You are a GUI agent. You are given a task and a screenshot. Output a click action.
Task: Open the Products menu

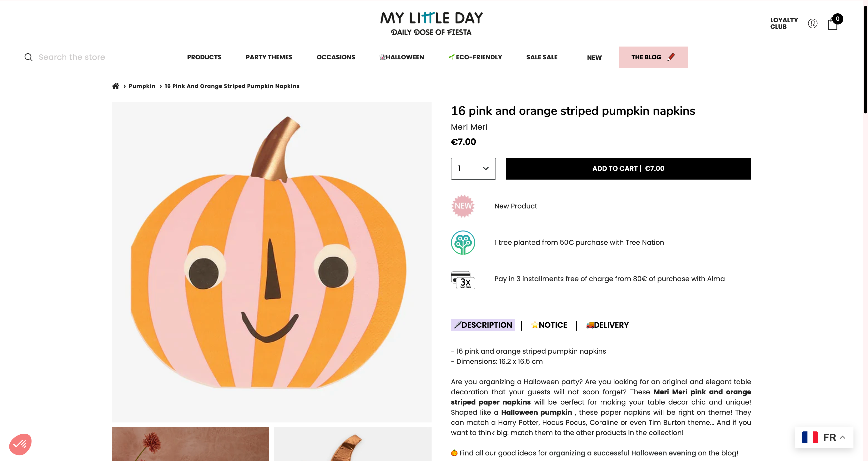(x=204, y=57)
